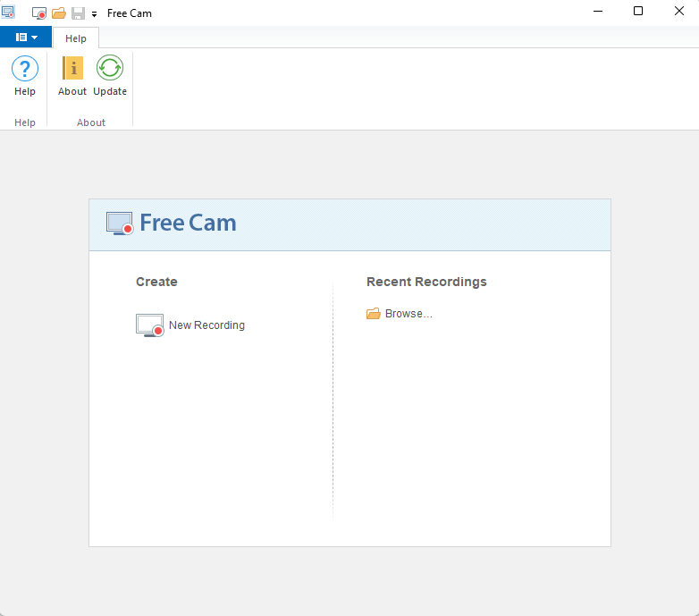
Task: Browse for recent recordings
Action: pyautogui.click(x=400, y=314)
